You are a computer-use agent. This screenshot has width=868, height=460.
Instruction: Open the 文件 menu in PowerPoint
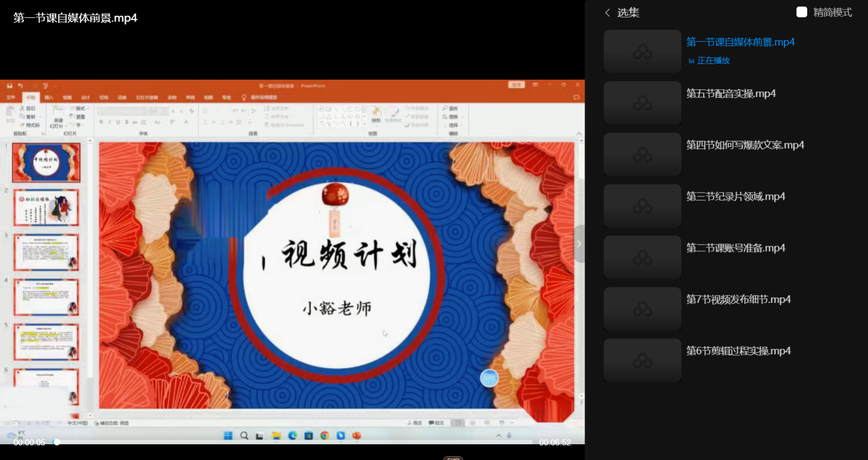[11, 98]
